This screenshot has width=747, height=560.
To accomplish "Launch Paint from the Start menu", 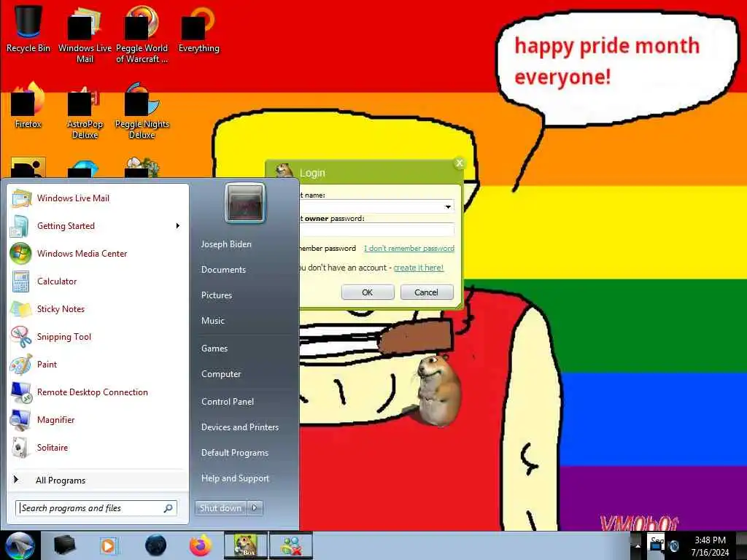I will coord(97,365).
